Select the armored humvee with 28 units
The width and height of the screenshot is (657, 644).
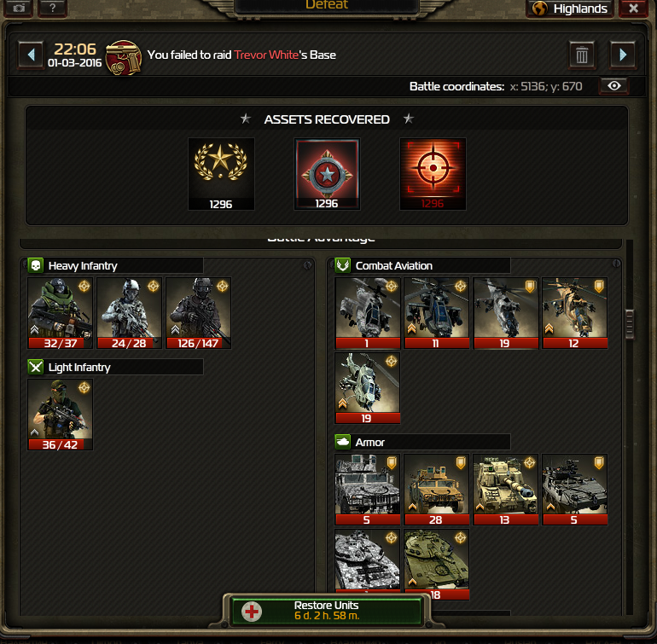point(436,490)
